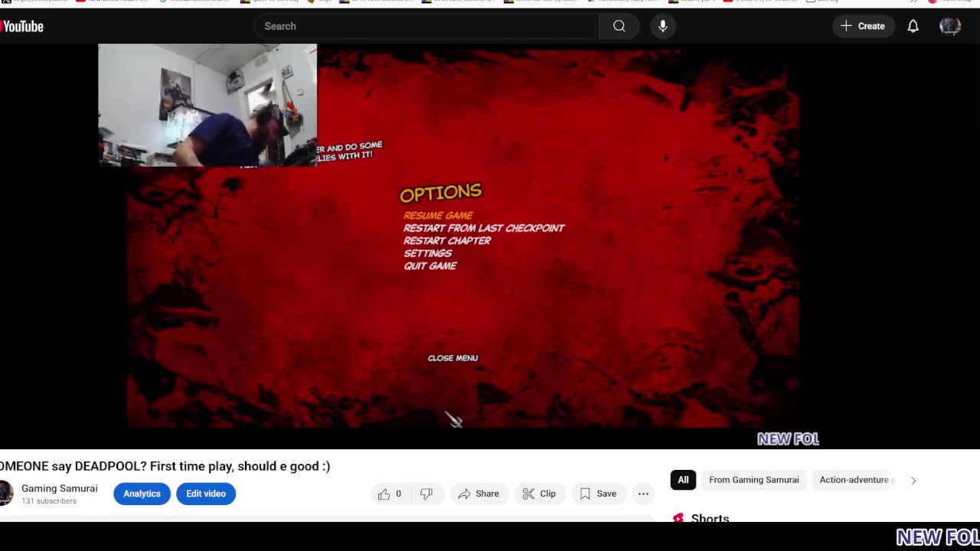Open the notifications bell
The height and width of the screenshot is (551, 980).
tap(913, 26)
